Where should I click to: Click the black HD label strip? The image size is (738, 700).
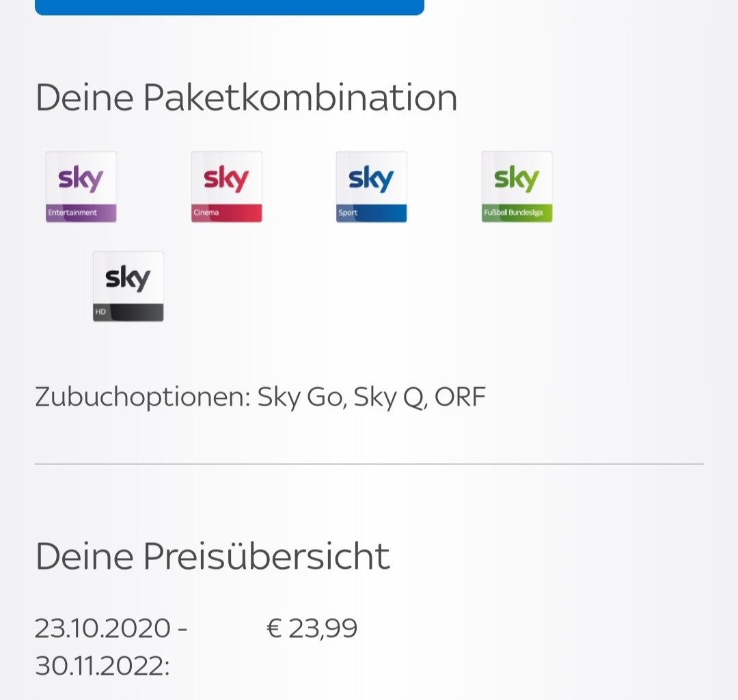click(x=128, y=312)
